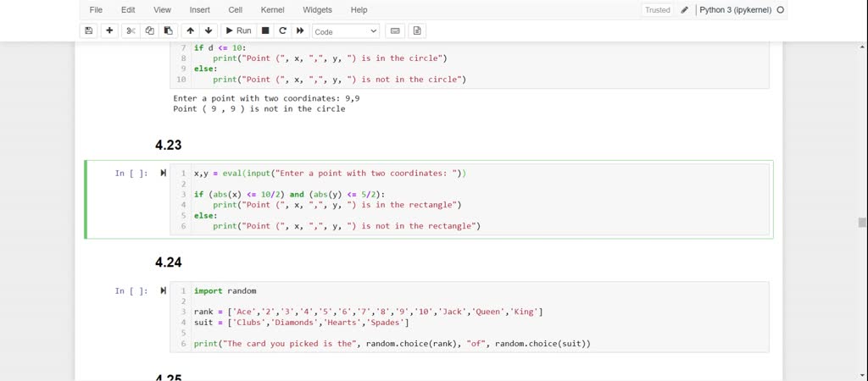This screenshot has height=381, width=868.
Task: Open the File menu
Action: click(x=96, y=10)
